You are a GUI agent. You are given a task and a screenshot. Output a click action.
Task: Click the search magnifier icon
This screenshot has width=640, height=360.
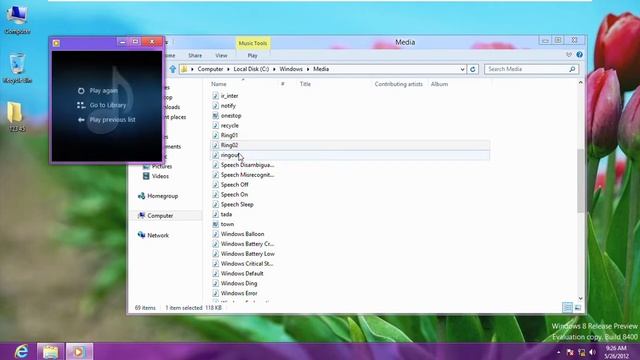click(x=572, y=69)
